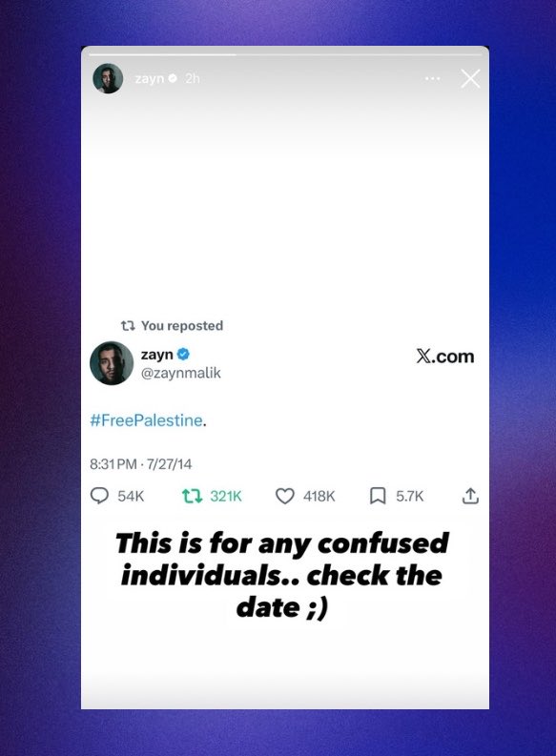
Task: Click the blue verified badge beside tweet name
Action: [x=183, y=355]
